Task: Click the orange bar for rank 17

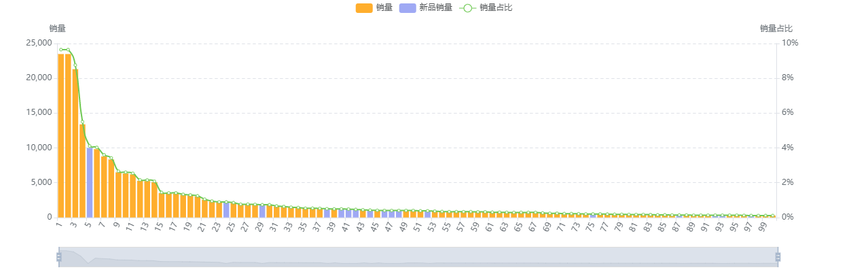Action: click(176, 205)
